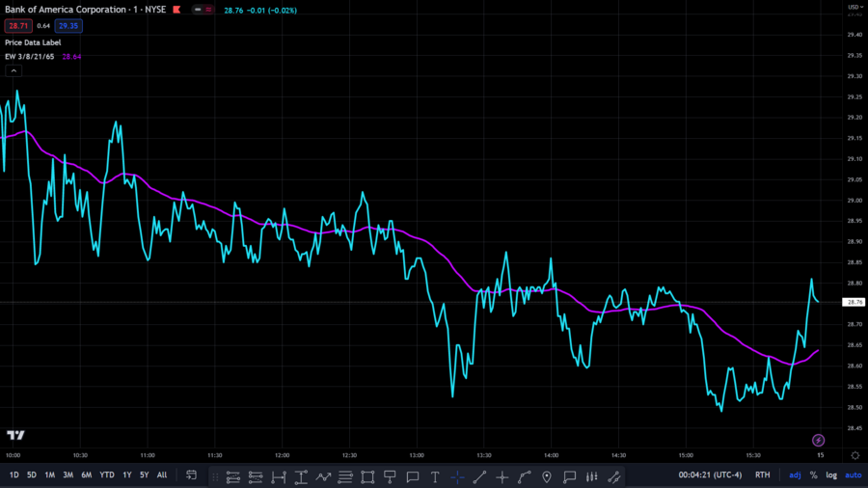The height and width of the screenshot is (488, 868).
Task: Click the TradingView logo watermark button
Action: click(x=15, y=435)
